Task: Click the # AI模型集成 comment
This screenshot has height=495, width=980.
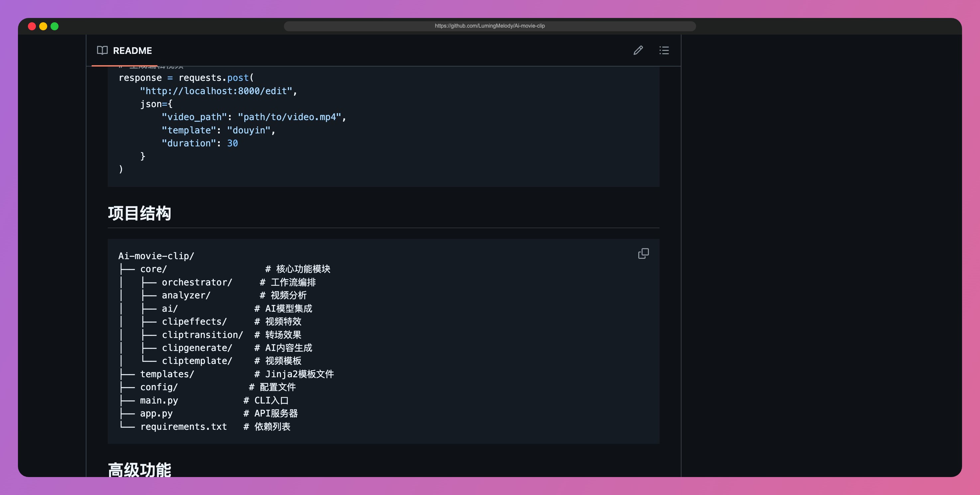Action: pyautogui.click(x=283, y=308)
